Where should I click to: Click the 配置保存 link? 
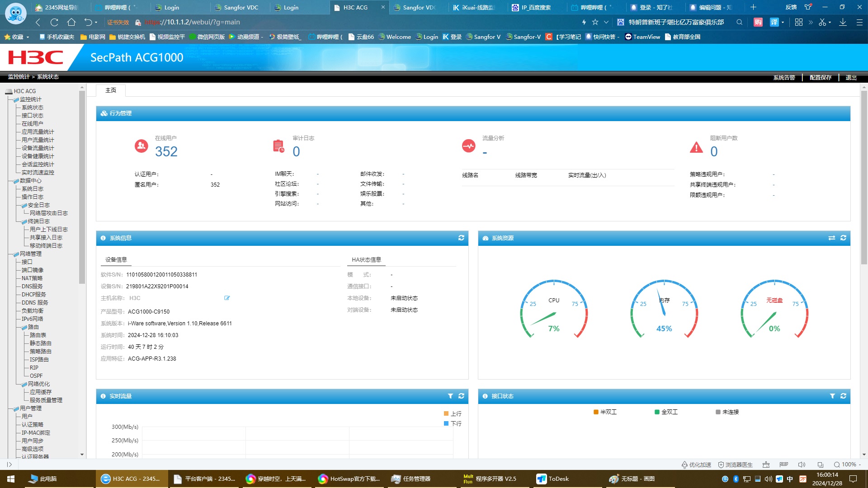[x=820, y=77]
